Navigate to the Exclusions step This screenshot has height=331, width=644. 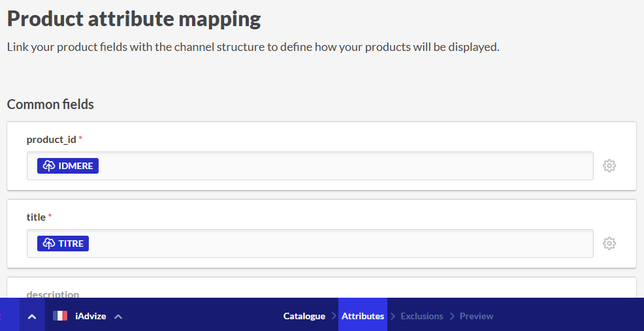click(421, 316)
